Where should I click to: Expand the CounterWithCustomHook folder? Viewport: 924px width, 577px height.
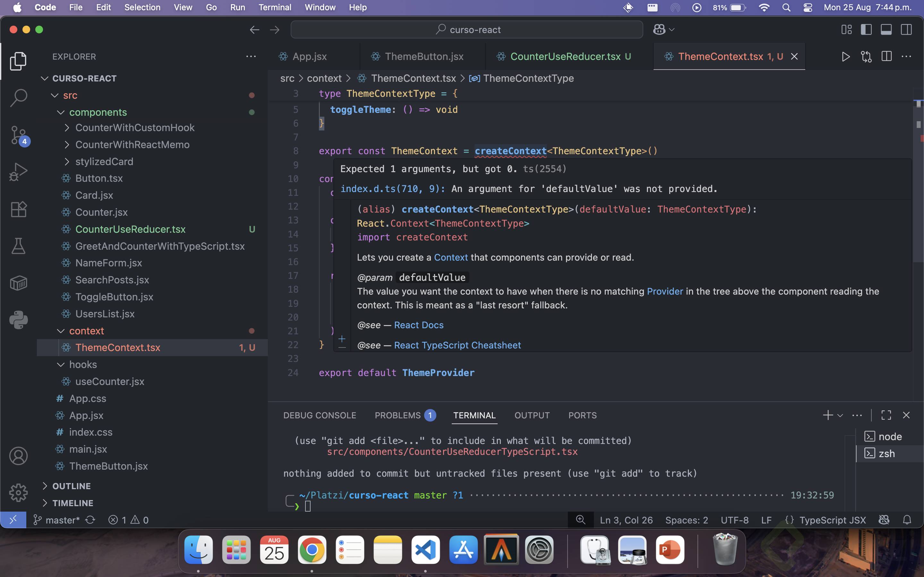click(x=134, y=128)
